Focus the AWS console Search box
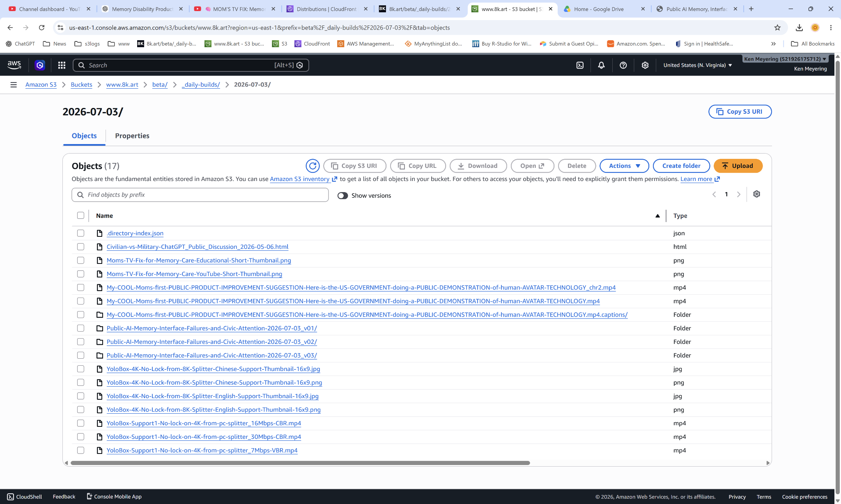 click(191, 65)
